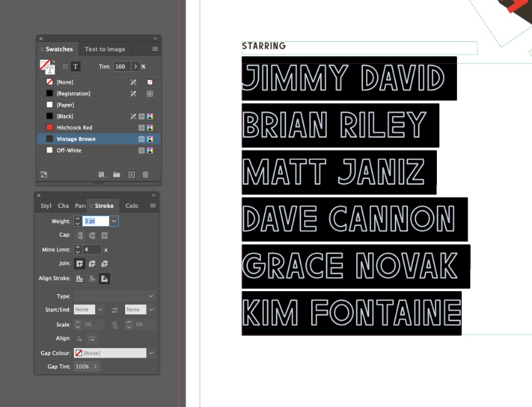Viewport: 532px width, 407px height.
Task: Toggle the link arrowhead scales icon
Action: (x=115, y=325)
